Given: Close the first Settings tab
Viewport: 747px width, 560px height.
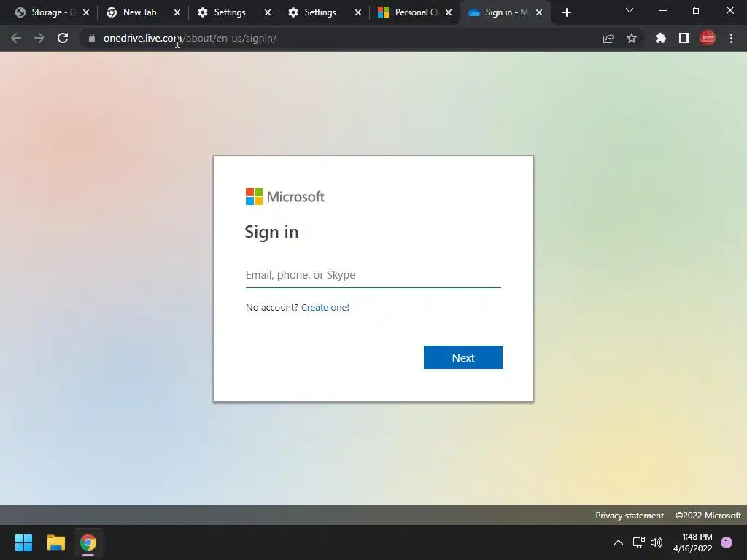Looking at the screenshot, I should [x=268, y=12].
